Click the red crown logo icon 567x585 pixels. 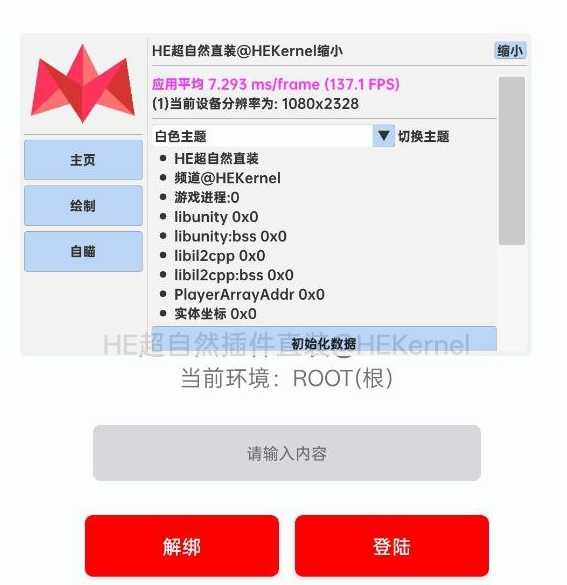[x=83, y=84]
